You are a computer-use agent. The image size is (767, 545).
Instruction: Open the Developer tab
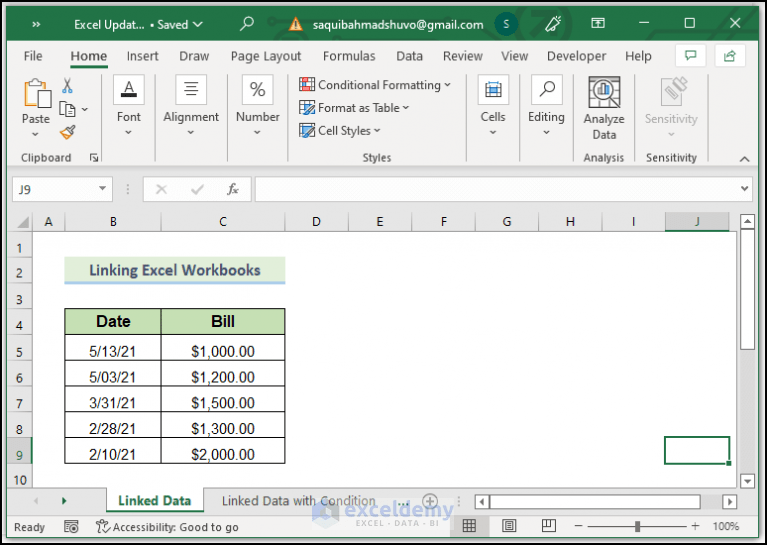point(576,56)
